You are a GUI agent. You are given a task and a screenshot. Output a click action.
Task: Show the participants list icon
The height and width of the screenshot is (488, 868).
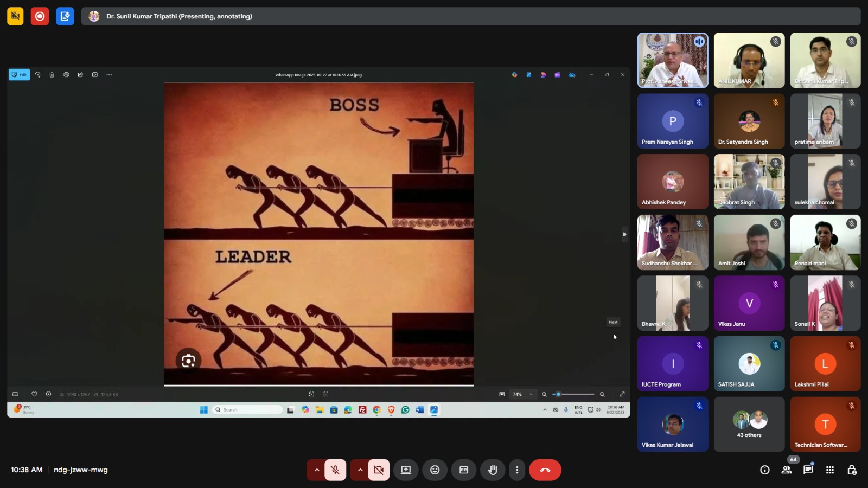[786, 470]
